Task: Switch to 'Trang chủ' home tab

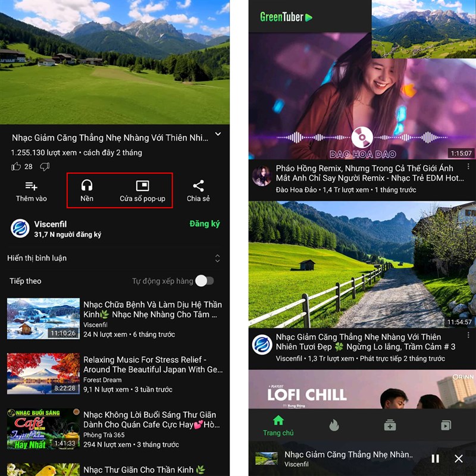Action: 278,425
